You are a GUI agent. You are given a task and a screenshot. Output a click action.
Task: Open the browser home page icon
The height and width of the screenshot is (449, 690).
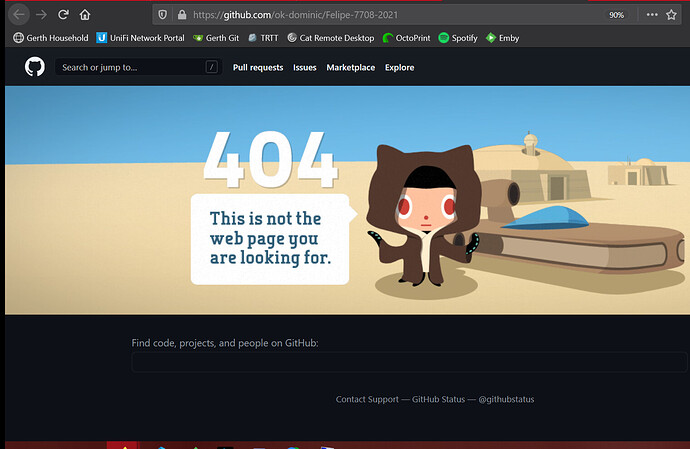tap(84, 15)
